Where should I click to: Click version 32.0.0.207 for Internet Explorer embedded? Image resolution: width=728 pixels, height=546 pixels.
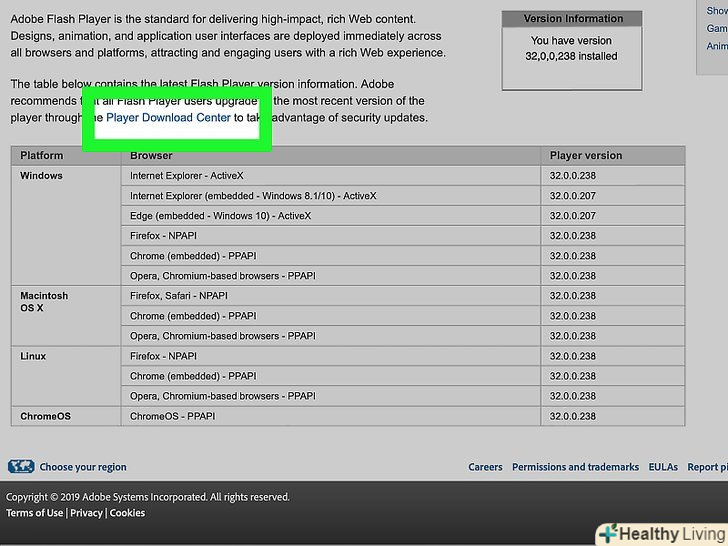pos(613,196)
